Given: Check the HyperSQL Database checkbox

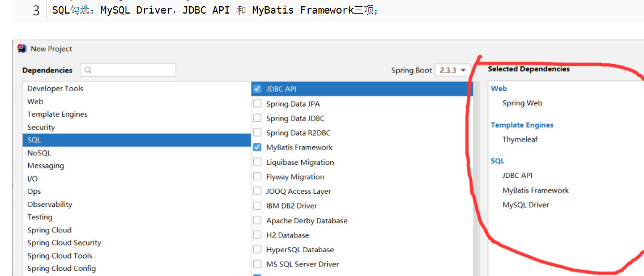Looking at the screenshot, I should pyautogui.click(x=257, y=249).
